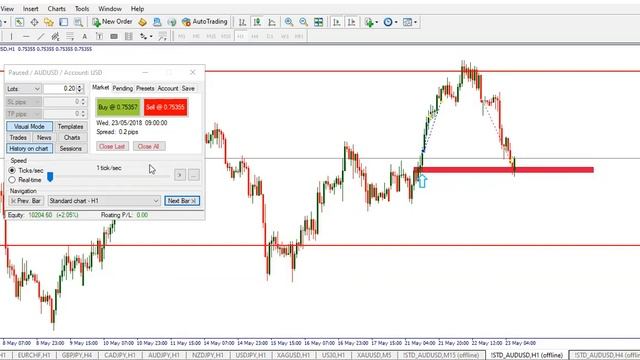
Task: Open the Tools menu
Action: pos(82,9)
